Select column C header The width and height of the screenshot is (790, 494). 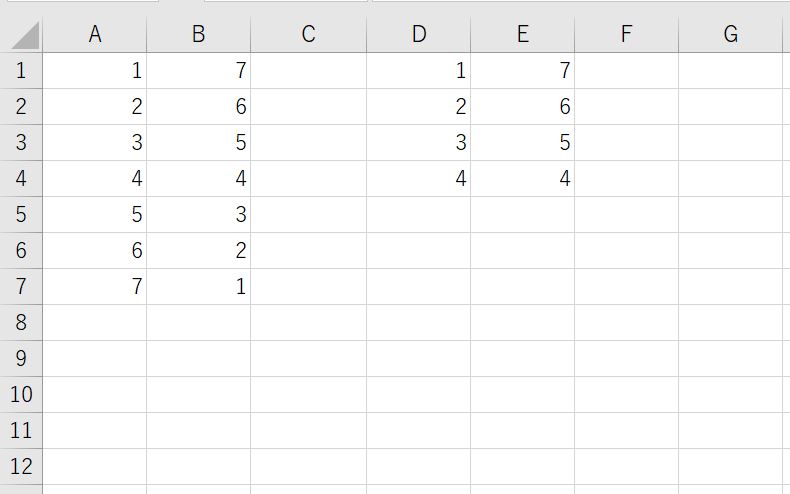pos(308,34)
